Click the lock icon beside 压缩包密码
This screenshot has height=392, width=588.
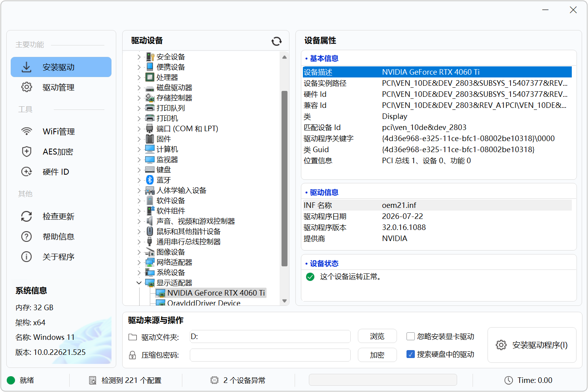133,355
